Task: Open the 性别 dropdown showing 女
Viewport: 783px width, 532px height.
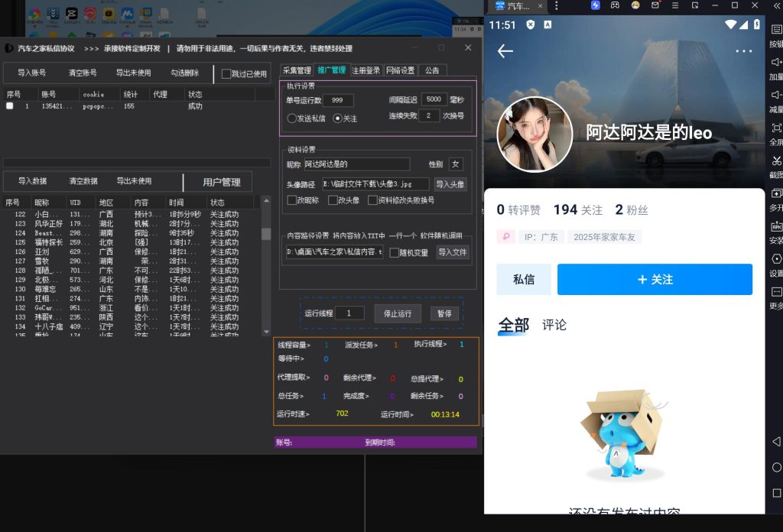Action: (456, 164)
